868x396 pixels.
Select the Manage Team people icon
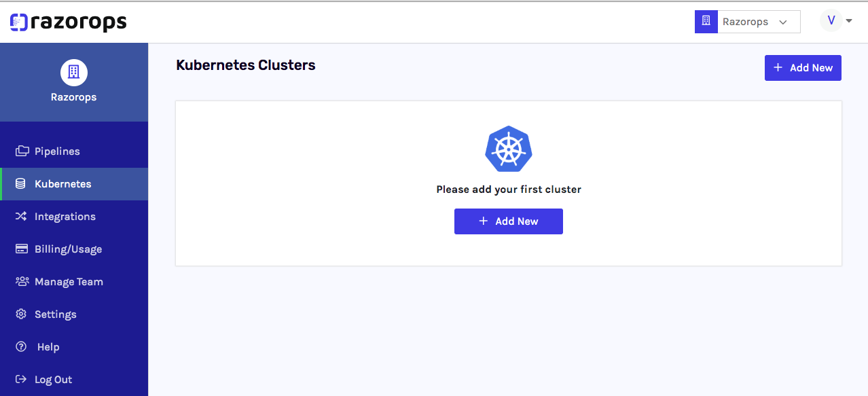click(22, 281)
